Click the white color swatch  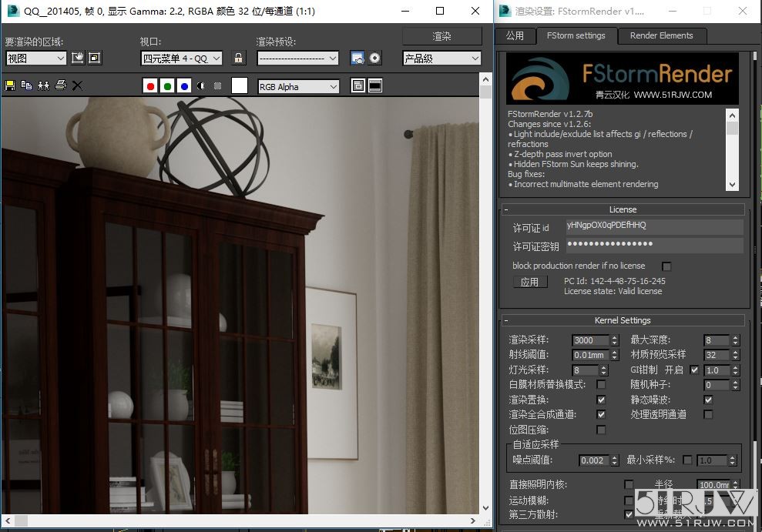240,86
